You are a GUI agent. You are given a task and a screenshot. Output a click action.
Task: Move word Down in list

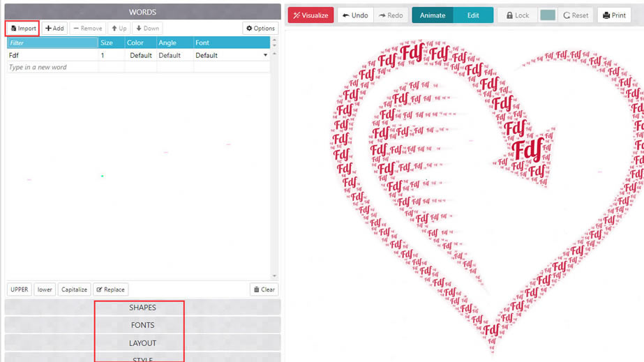click(x=147, y=29)
